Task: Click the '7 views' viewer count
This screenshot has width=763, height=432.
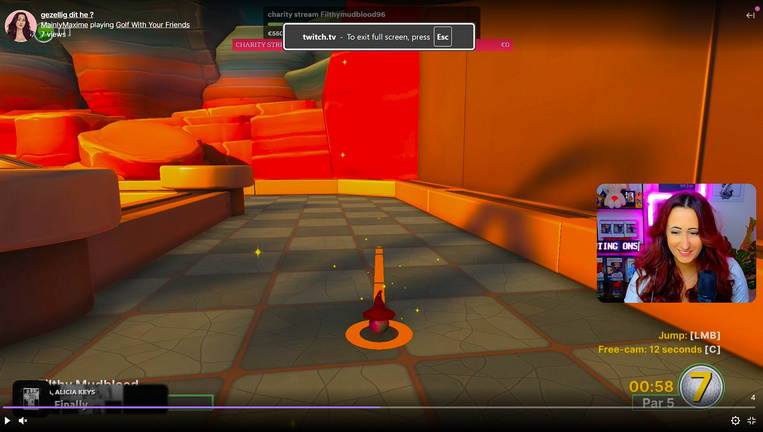Action: coord(53,34)
